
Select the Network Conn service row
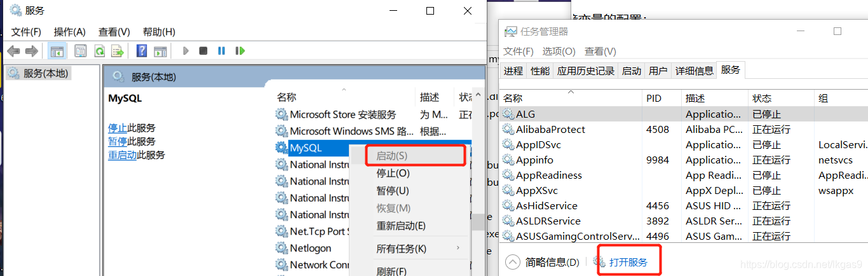tap(311, 265)
